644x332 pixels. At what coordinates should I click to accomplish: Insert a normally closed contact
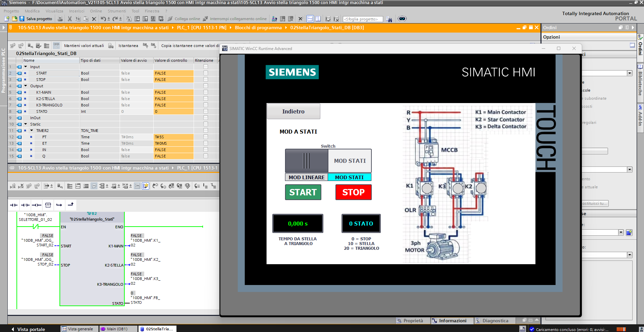pyautogui.click(x=25, y=205)
